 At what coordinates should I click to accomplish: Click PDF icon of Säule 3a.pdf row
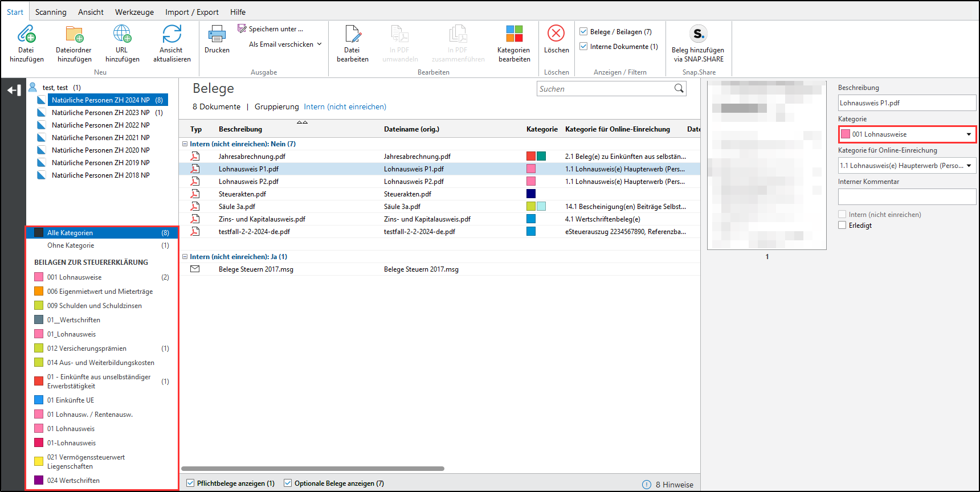coord(195,206)
